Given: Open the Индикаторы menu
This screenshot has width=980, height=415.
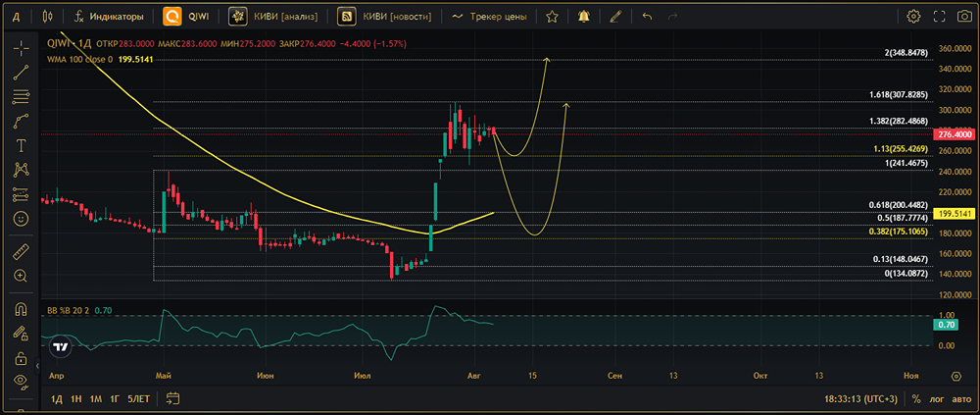Looking at the screenshot, I should [x=109, y=17].
